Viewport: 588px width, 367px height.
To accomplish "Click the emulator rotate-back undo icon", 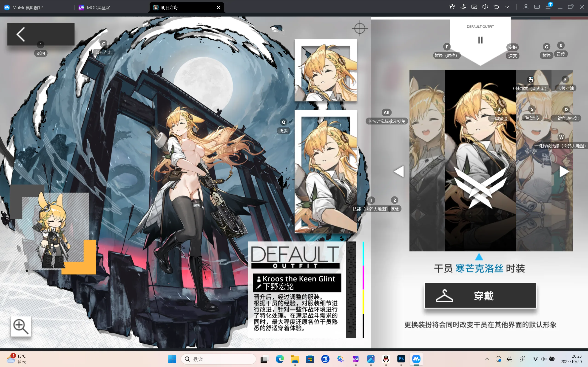I will 496,7.
